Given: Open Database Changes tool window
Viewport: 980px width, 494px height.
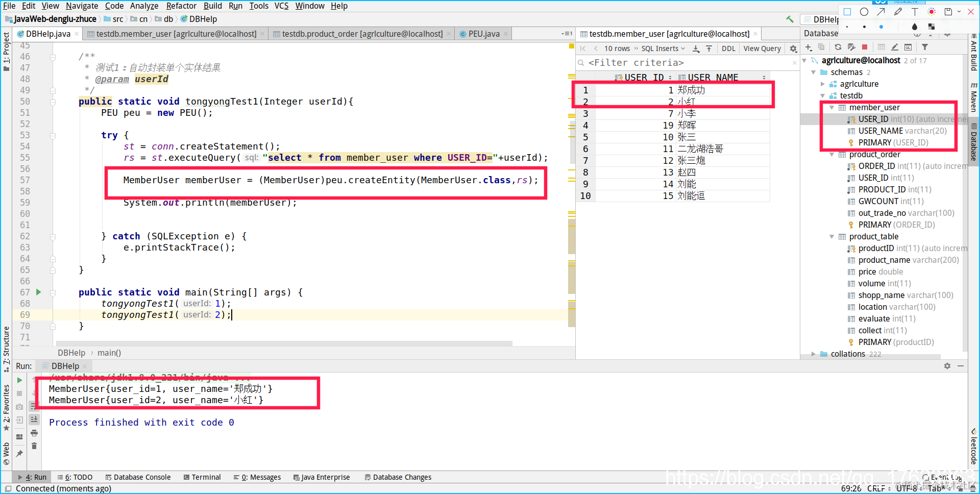Looking at the screenshot, I should coord(398,477).
